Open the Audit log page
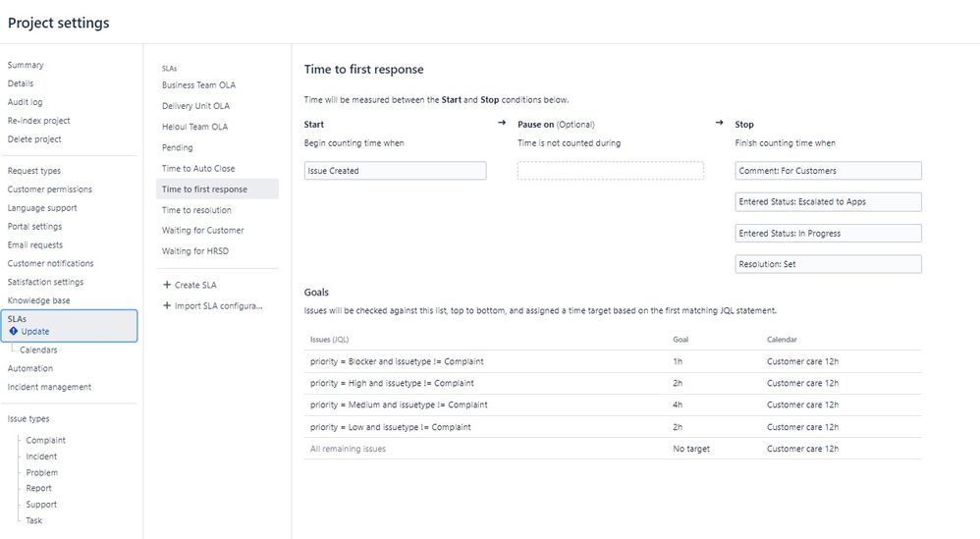 [25, 102]
